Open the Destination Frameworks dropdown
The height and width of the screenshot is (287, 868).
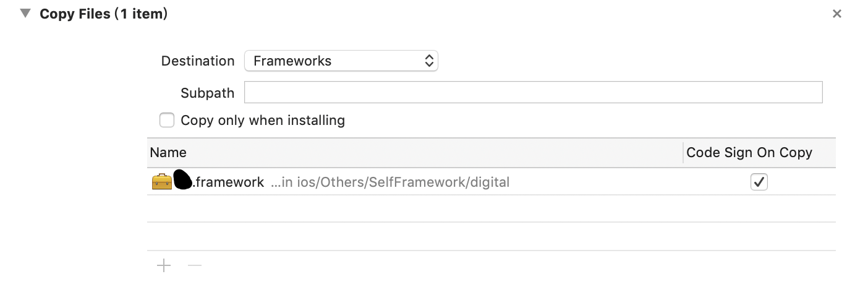pyautogui.click(x=341, y=61)
